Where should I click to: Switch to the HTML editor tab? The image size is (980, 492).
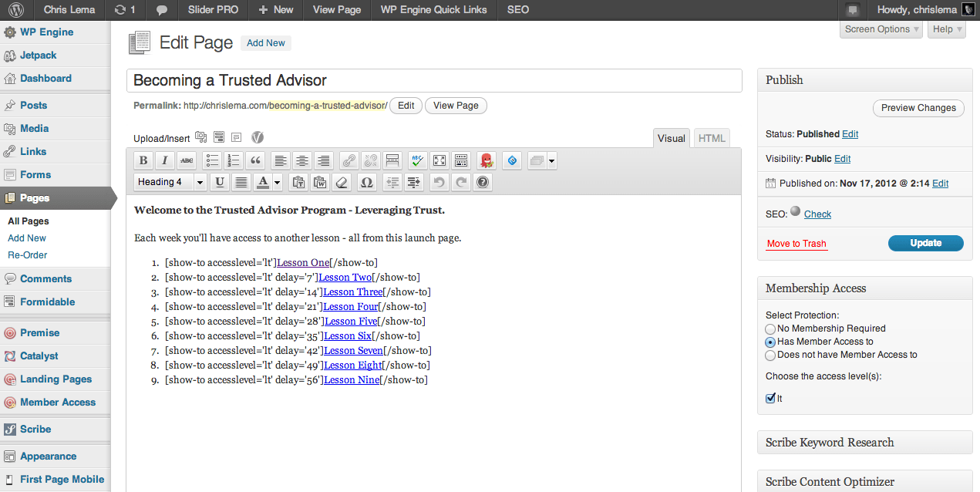tap(711, 138)
